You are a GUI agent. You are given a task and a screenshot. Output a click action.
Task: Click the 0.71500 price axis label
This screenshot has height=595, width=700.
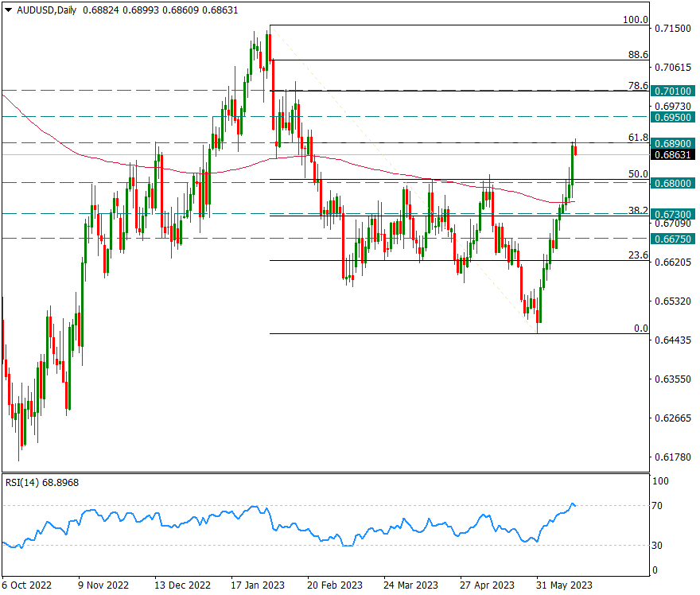(673, 29)
